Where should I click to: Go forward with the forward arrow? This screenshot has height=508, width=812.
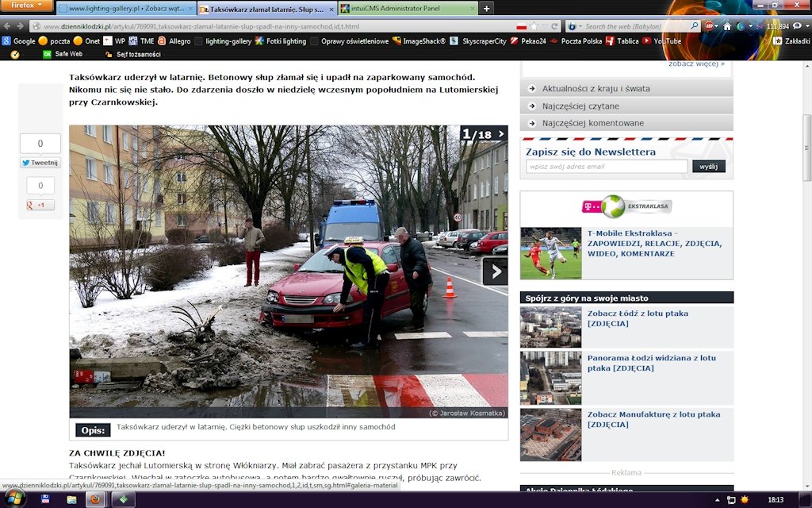[20, 26]
